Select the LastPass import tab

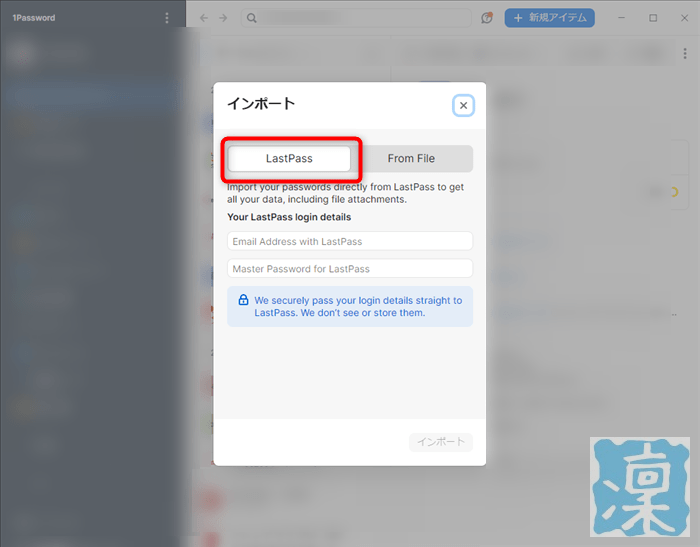(x=289, y=159)
